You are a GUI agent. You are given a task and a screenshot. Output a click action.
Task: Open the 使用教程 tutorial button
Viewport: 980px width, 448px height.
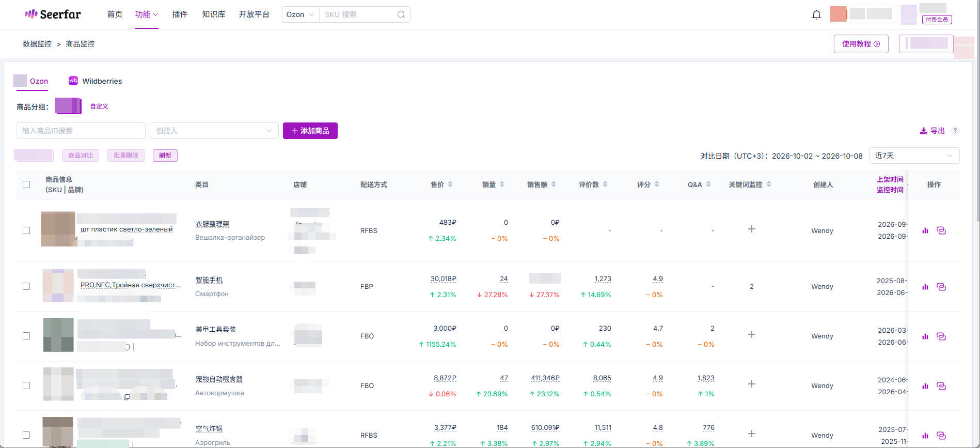click(x=861, y=44)
